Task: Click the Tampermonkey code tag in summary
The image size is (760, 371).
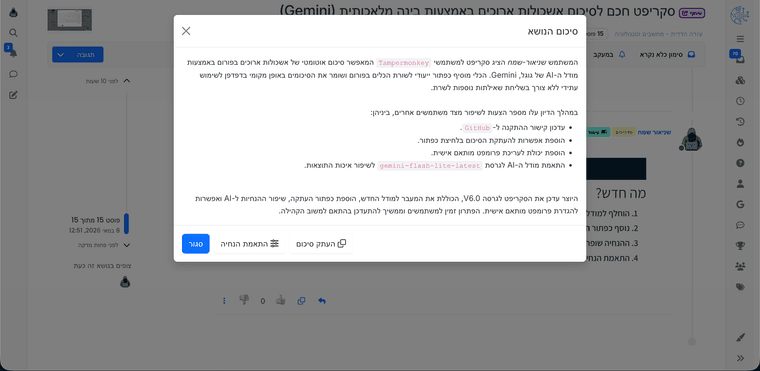Action: click(x=403, y=63)
